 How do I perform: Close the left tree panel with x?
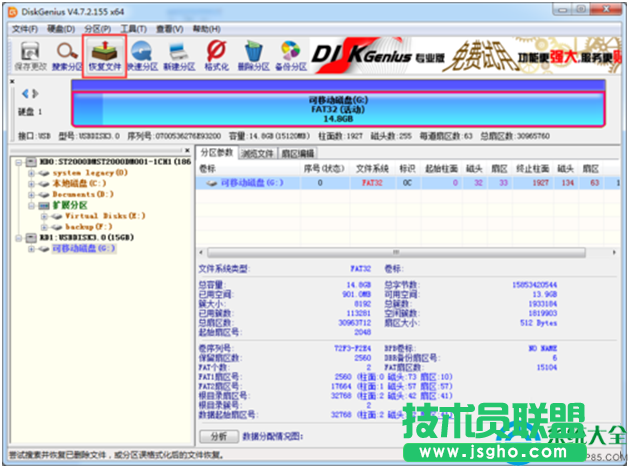(187, 150)
